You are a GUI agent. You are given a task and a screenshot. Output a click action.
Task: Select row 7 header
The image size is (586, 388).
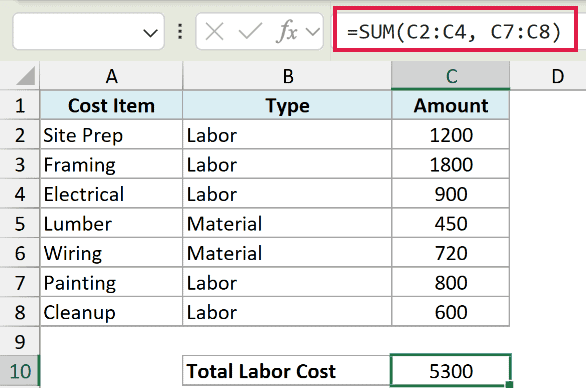(x=19, y=282)
